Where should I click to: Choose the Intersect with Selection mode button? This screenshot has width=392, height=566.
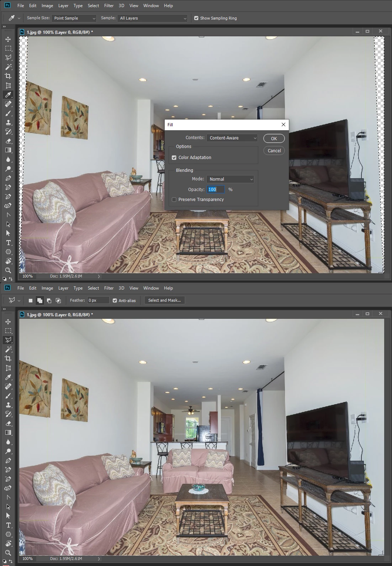click(58, 301)
